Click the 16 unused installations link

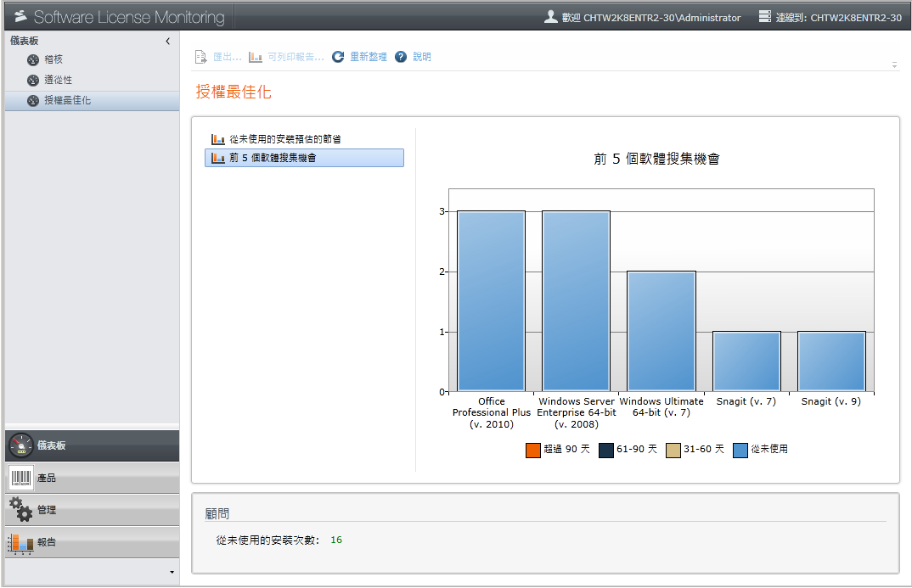336,540
